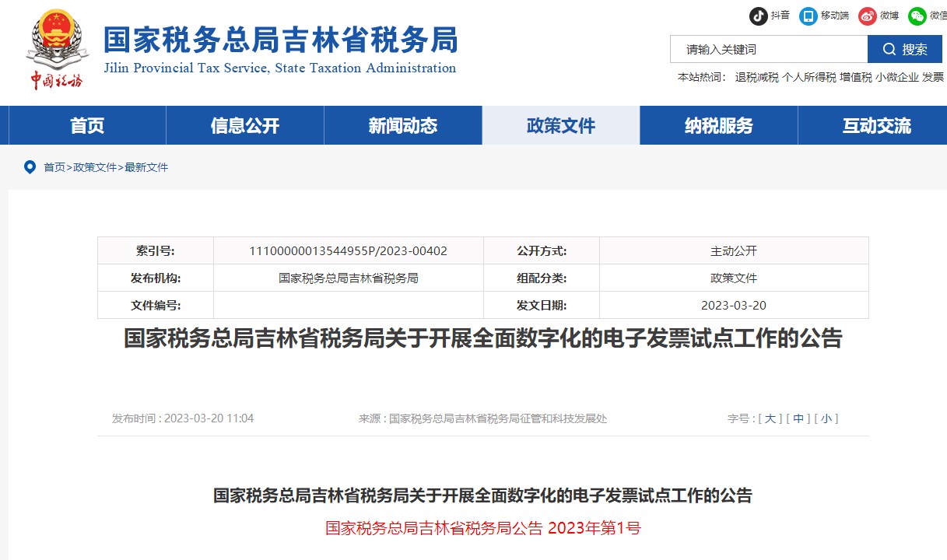Set font size to small (小)

click(x=826, y=418)
